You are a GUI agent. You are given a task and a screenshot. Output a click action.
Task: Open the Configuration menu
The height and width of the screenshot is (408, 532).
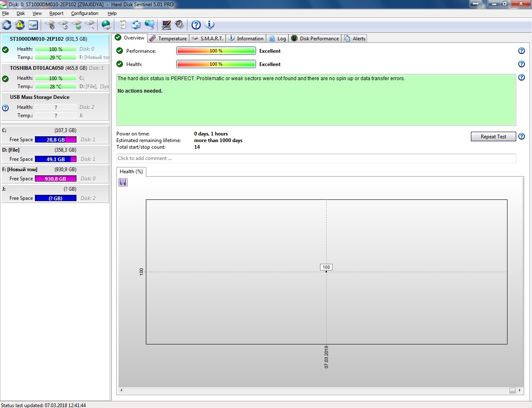pyautogui.click(x=84, y=13)
